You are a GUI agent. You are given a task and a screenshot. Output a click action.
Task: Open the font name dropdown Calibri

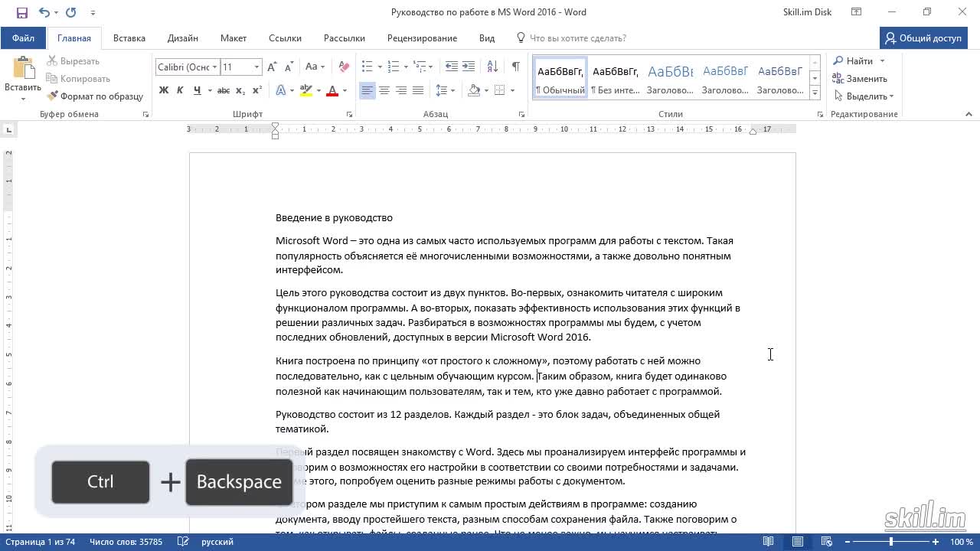(x=215, y=67)
